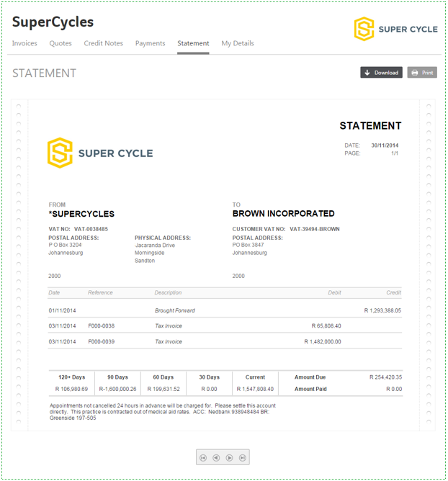Select the Statement tab
Viewport: 448px width, 481px height.
click(193, 43)
